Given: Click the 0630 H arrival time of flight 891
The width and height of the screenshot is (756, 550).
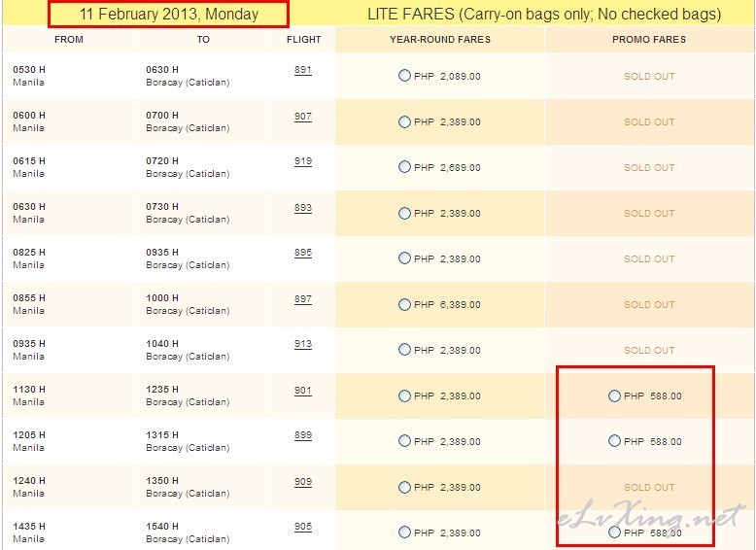Looking at the screenshot, I should point(162,69).
